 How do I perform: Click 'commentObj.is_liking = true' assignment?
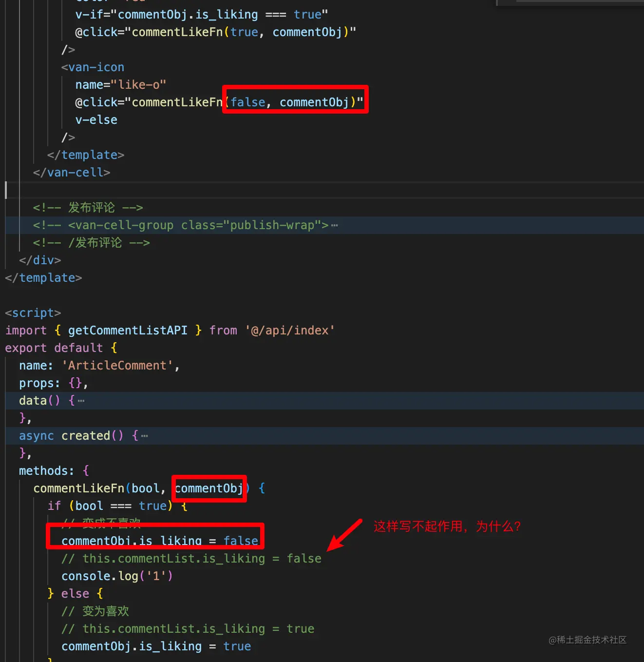[x=156, y=646]
